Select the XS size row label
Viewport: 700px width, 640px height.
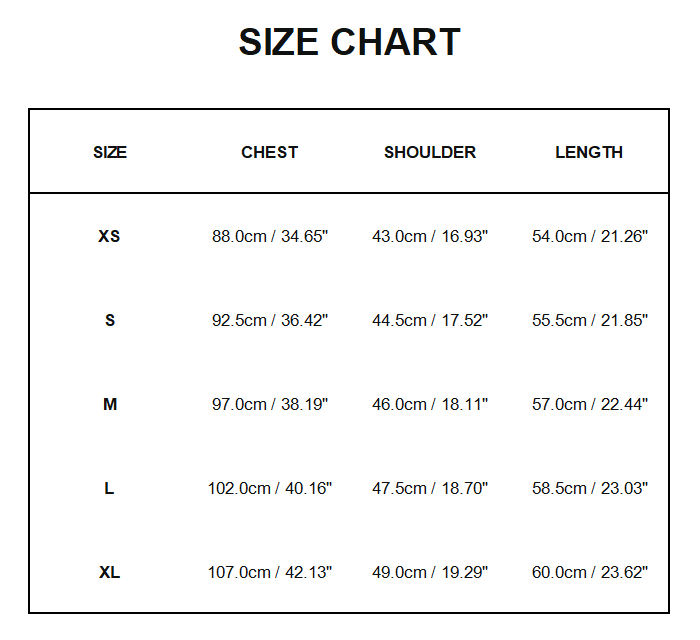[109, 237]
